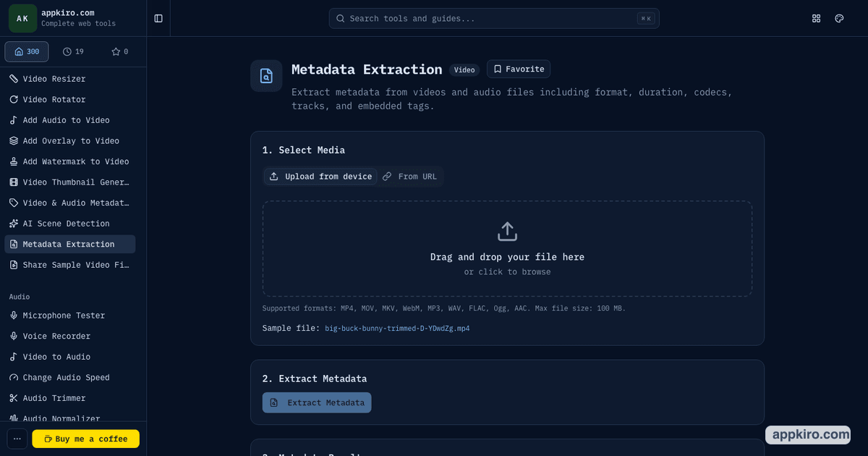The image size is (868, 456).
Task: Click the Add Watermark stamp icon
Action: pos(14,161)
